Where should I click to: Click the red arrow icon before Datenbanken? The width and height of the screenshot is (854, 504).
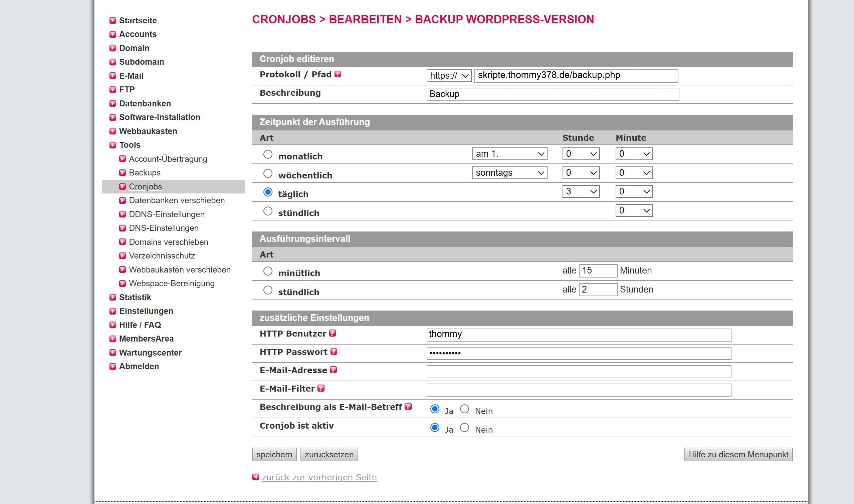113,104
